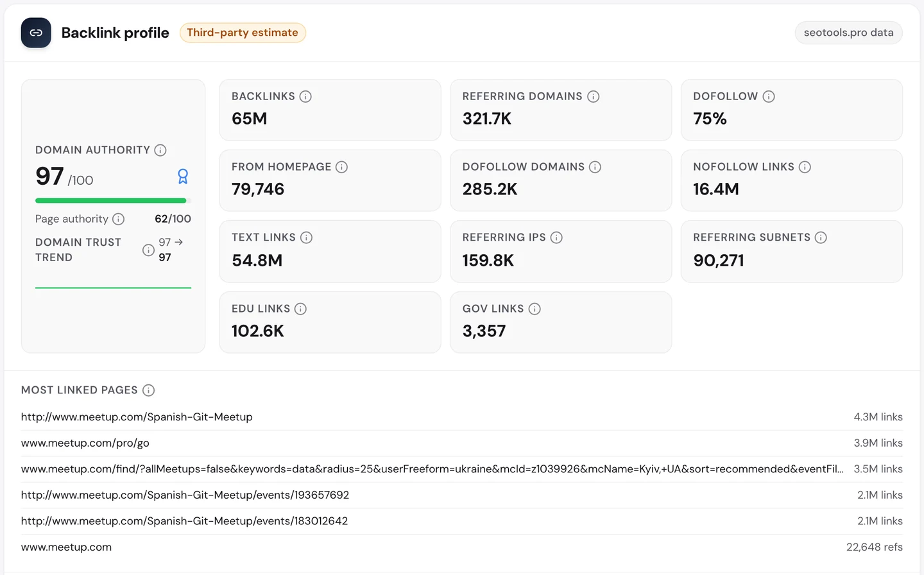924x575 pixels.
Task: Click the 54.8M text links value
Action: (257, 260)
